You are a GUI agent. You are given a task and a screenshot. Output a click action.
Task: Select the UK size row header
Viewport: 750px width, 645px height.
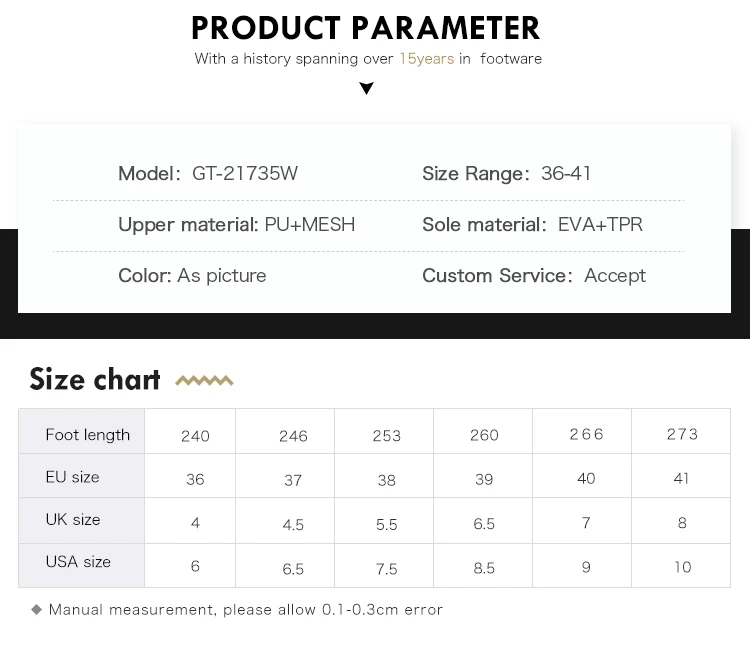73,520
